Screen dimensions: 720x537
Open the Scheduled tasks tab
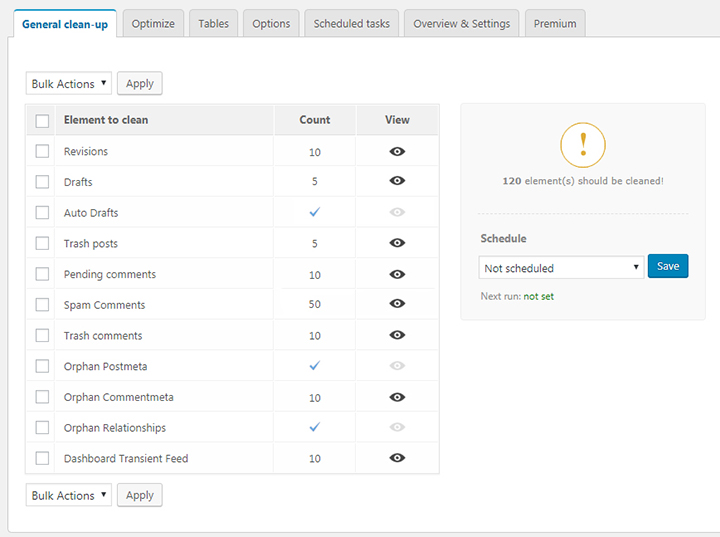pos(352,23)
